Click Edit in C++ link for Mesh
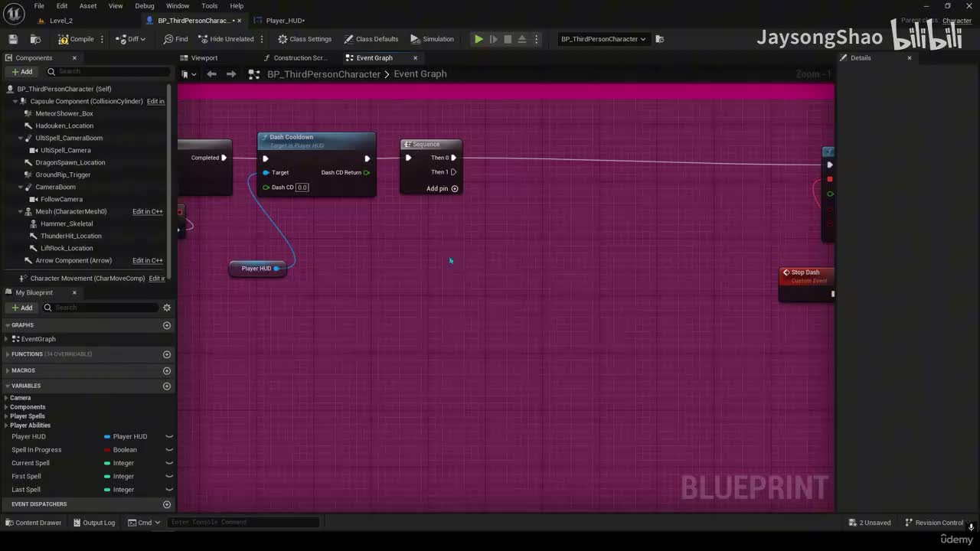980x551 pixels. [148, 211]
